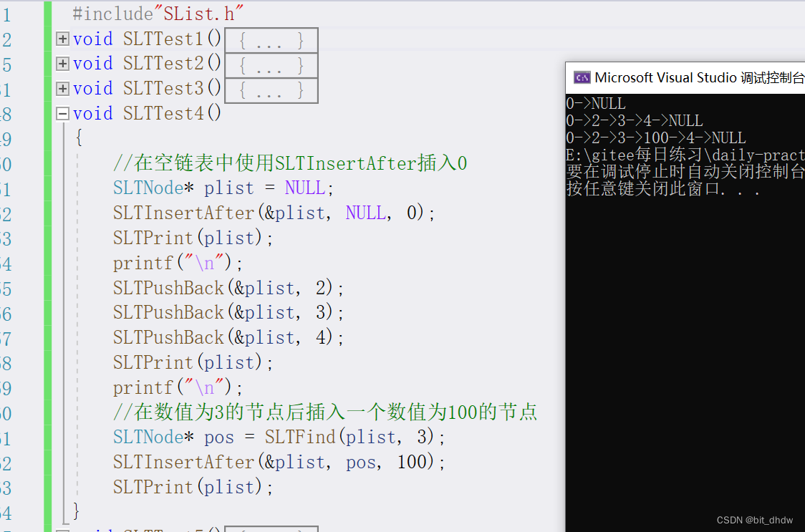This screenshot has width=805, height=532.
Task: Click the SLTPushBack(&plist, 3) line
Action: [x=228, y=313]
